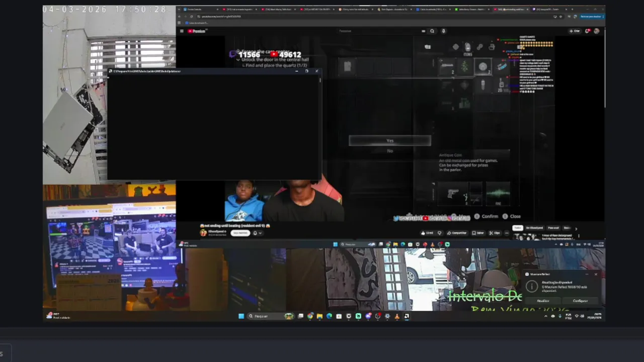Start voice search with the microphone icon
644x362 pixels.
click(x=443, y=31)
